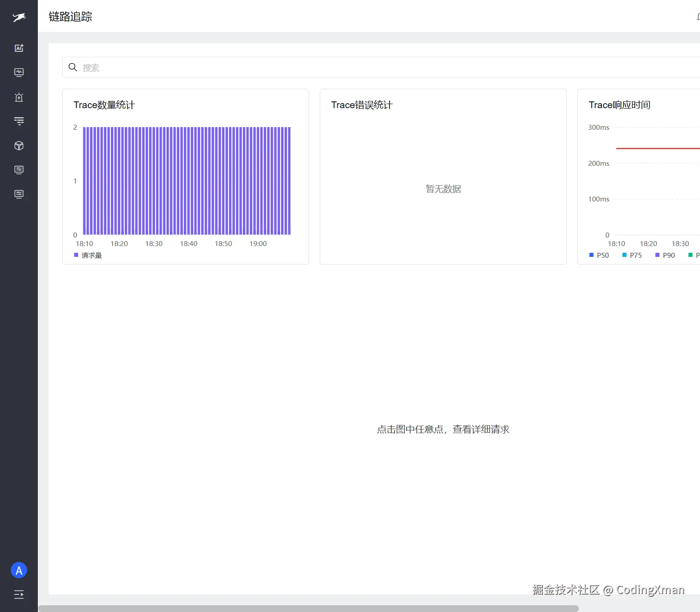The image size is (700, 612).
Task: Click the 暂无数据 placeholder text
Action: tap(443, 189)
